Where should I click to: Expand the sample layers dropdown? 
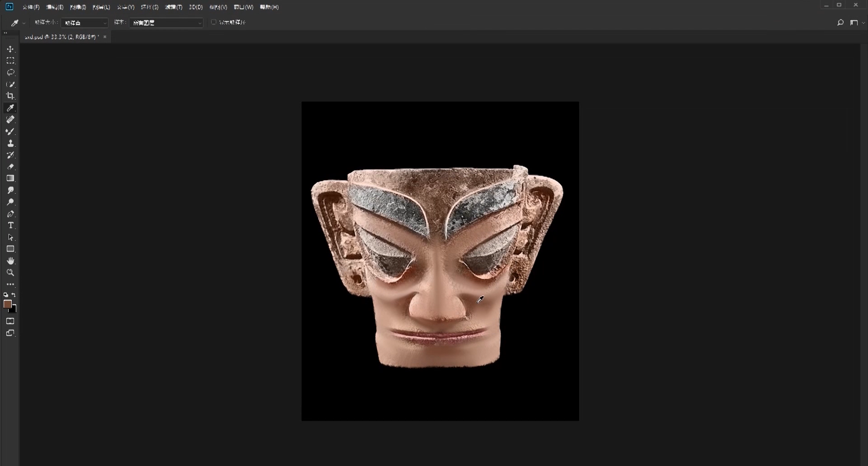coord(166,23)
